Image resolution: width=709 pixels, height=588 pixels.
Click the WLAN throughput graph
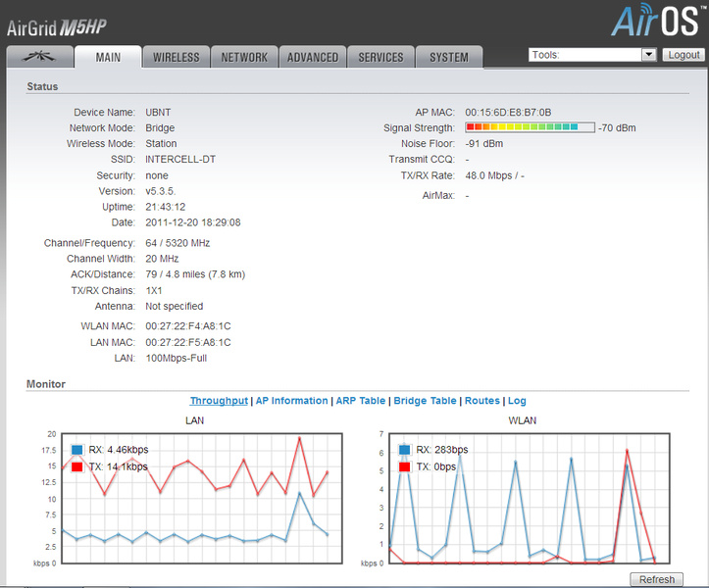529,499
